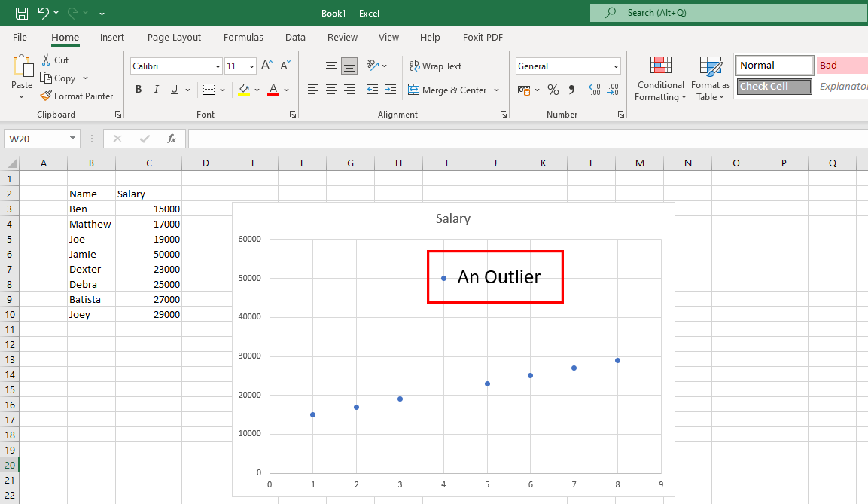The width and height of the screenshot is (868, 504).
Task: Open the Calibri font name dropdown
Action: [218, 66]
